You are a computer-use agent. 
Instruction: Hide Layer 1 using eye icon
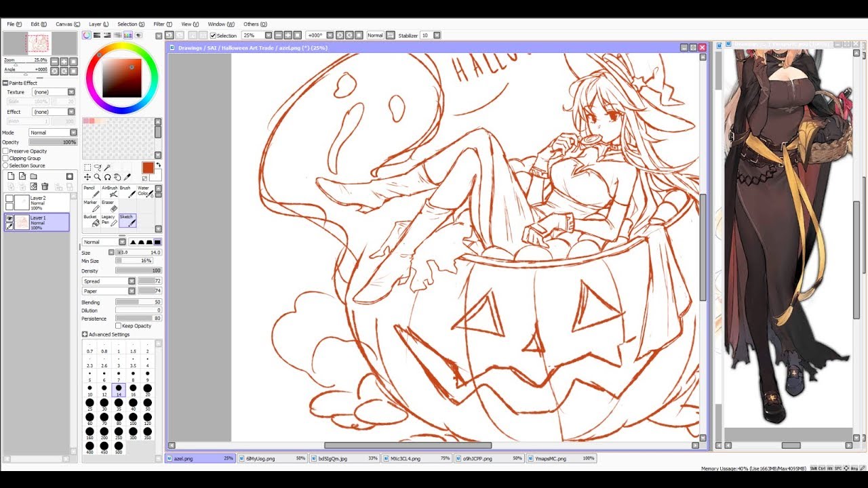point(9,218)
